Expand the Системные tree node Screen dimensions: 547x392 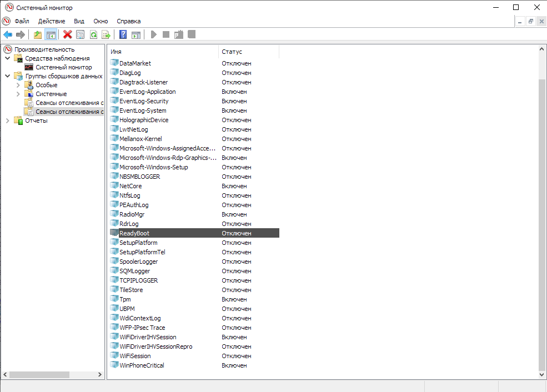pos(18,94)
